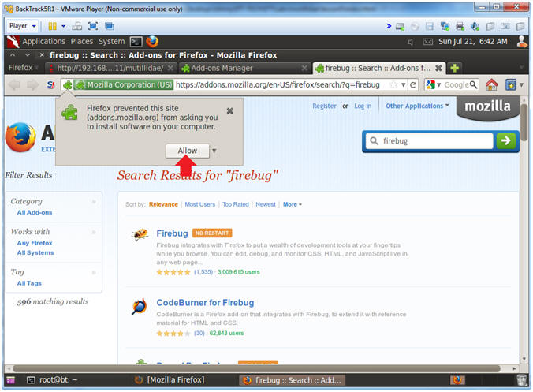Screen dimensions: 533x392
Task: Click the Allow button
Action: click(x=188, y=151)
